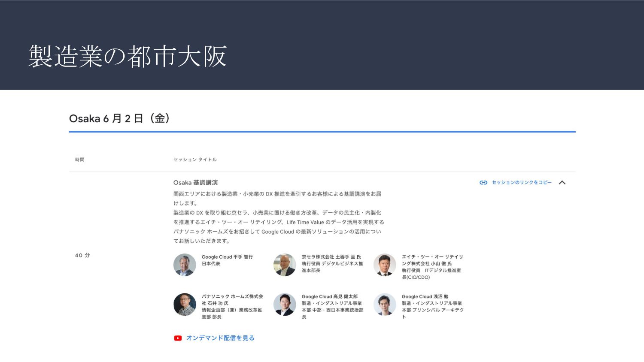The width and height of the screenshot is (644, 362).
Task: Click the パナソニック ホームズ 石井 功 speaker photo
Action: point(185,305)
